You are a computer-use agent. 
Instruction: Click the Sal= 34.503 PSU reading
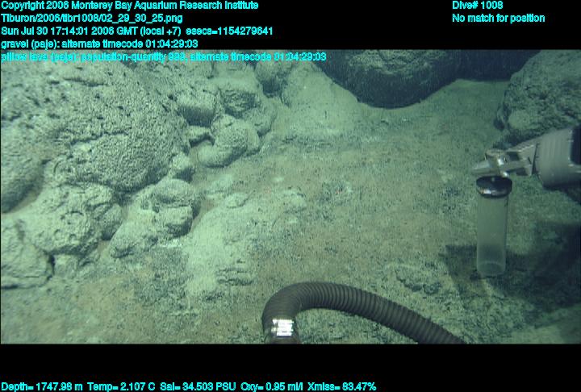(x=198, y=387)
